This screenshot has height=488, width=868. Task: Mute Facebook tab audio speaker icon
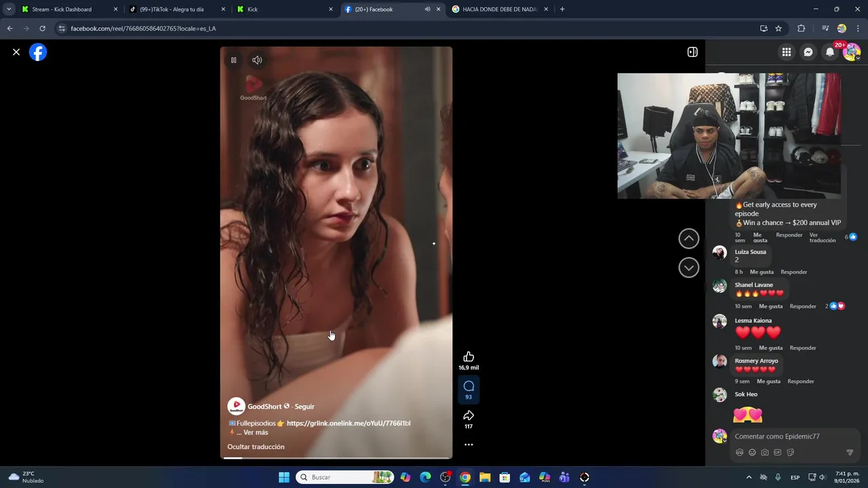tap(427, 9)
